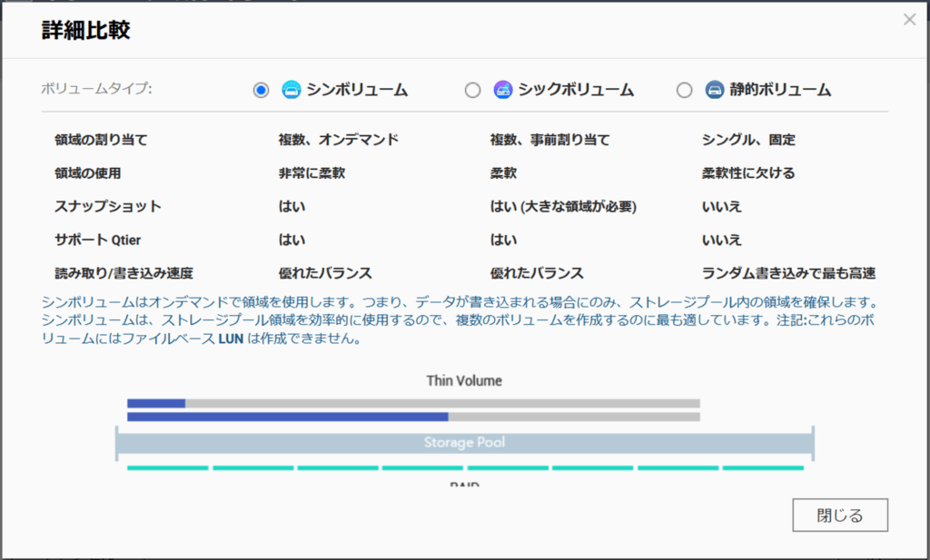
Task: Click the rightmost teal RAID disk segment
Action: (x=763, y=468)
